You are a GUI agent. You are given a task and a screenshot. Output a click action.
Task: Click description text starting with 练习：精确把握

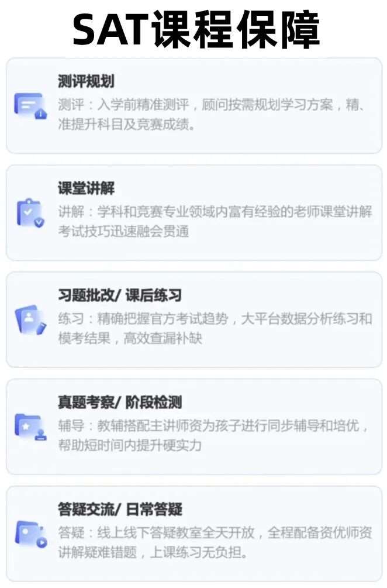tap(215, 328)
